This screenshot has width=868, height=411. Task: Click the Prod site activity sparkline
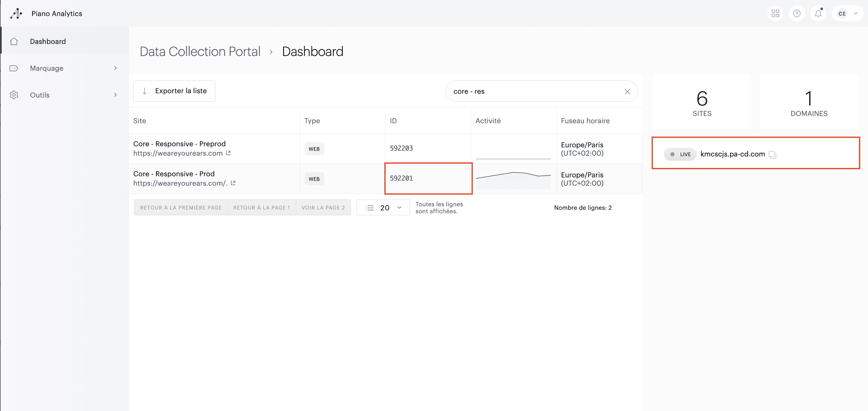513,179
